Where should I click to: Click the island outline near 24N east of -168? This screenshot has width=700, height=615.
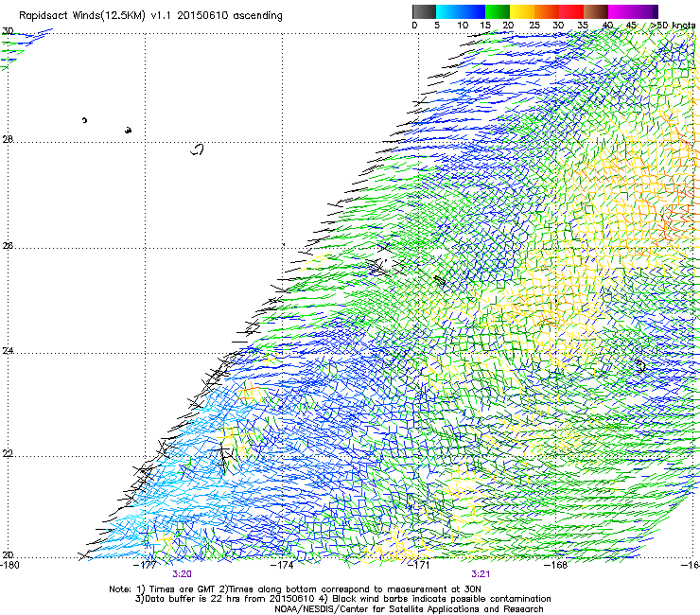[639, 366]
